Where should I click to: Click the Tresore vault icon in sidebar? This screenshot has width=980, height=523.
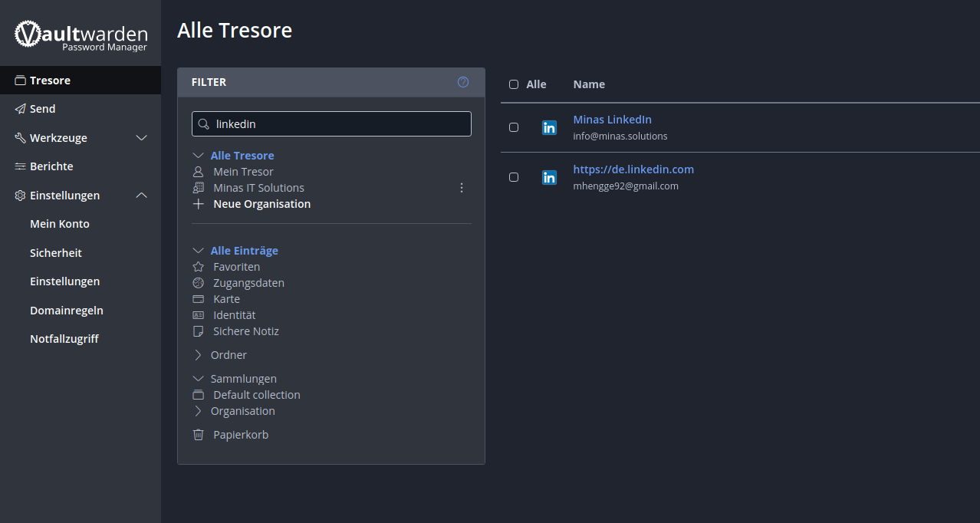tap(20, 81)
